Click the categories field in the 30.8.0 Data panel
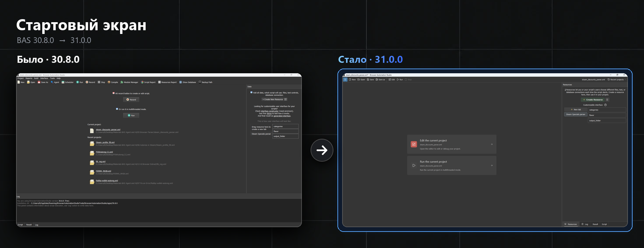This screenshot has width=644, height=248. point(285,127)
